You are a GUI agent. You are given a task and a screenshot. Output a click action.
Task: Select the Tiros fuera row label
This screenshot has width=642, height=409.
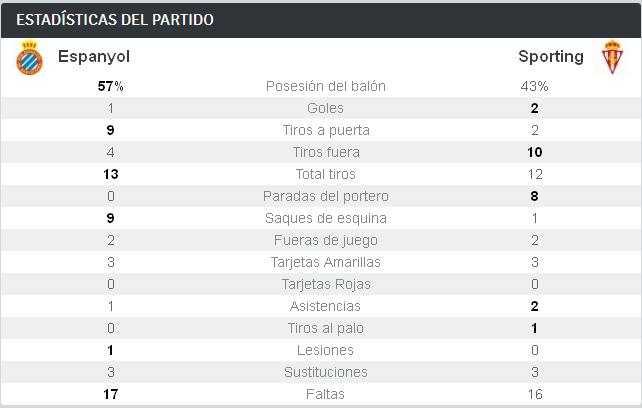point(325,152)
